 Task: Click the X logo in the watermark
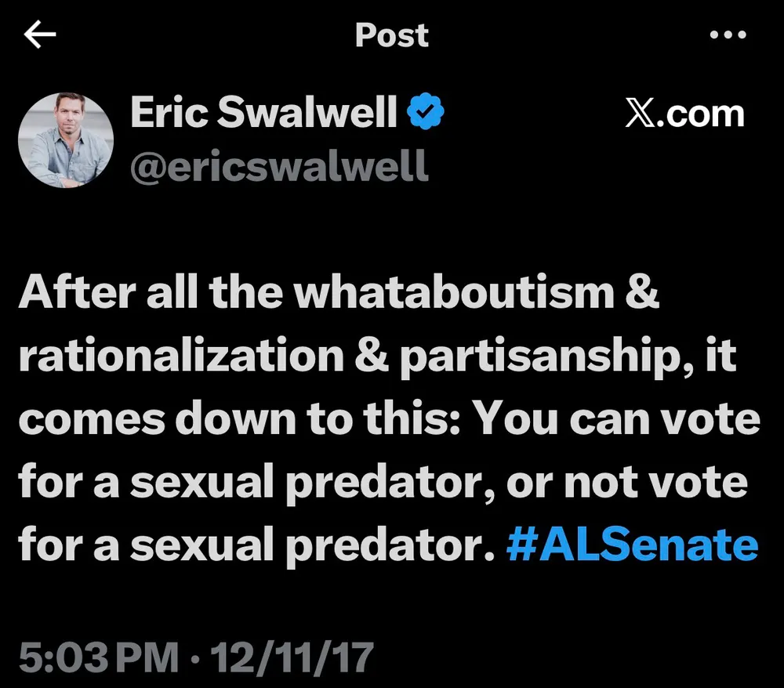[x=642, y=114]
